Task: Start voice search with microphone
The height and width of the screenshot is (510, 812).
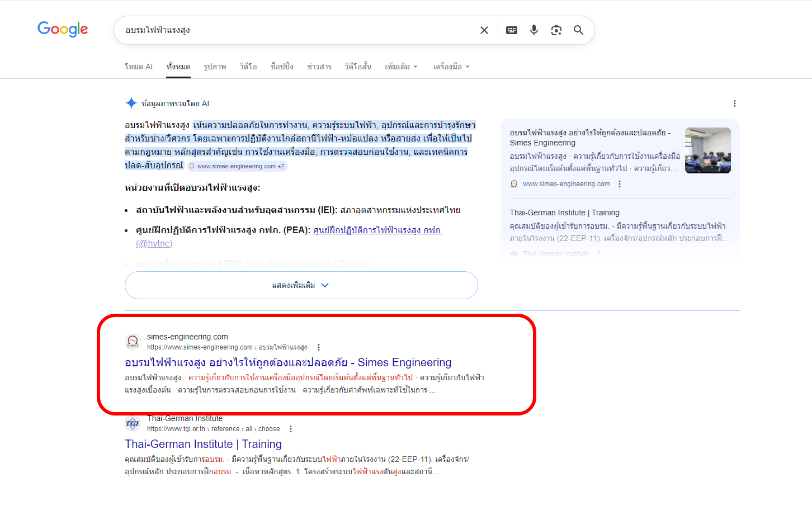Action: click(534, 30)
